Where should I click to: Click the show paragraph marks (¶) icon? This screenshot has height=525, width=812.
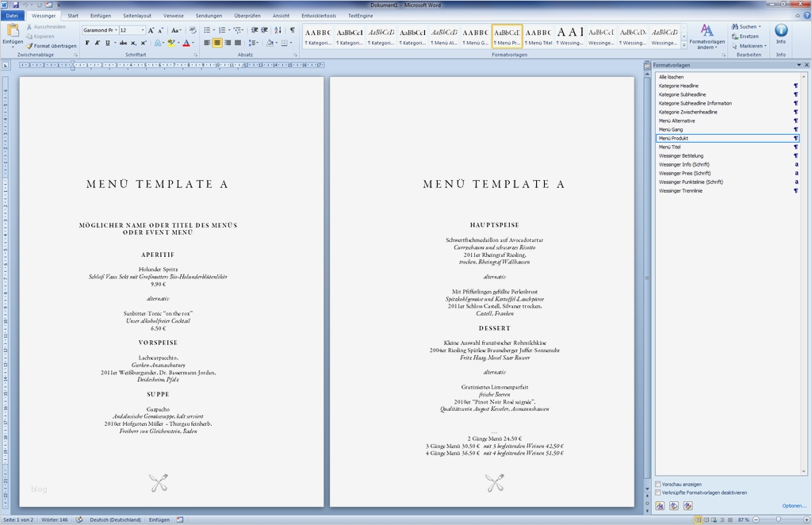(292, 30)
